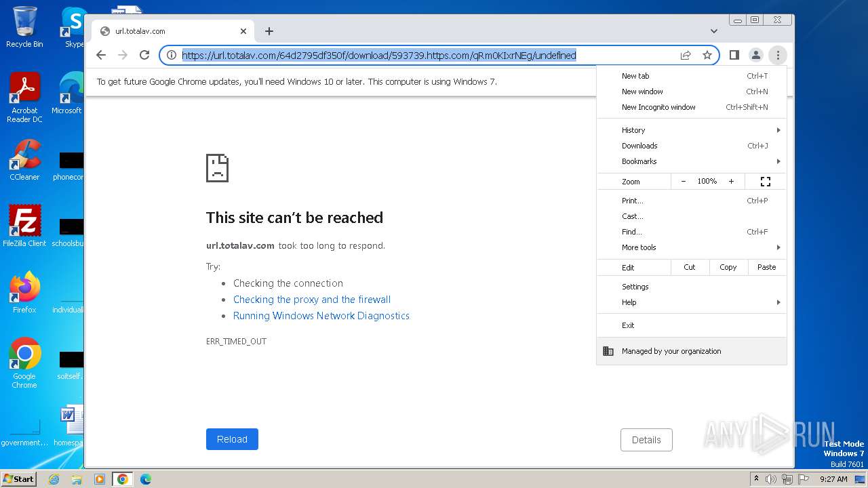The image size is (868, 488).
Task: Click Copy in the Edit row
Action: (x=728, y=267)
